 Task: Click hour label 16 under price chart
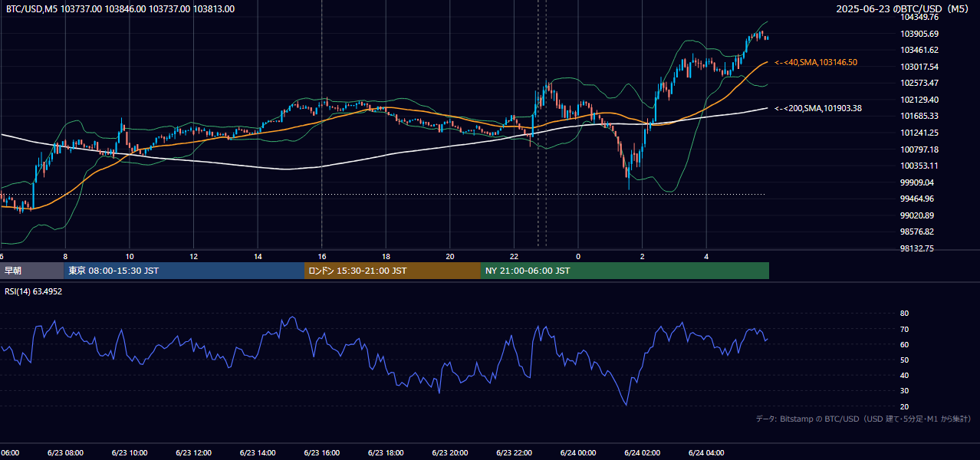[322, 256]
